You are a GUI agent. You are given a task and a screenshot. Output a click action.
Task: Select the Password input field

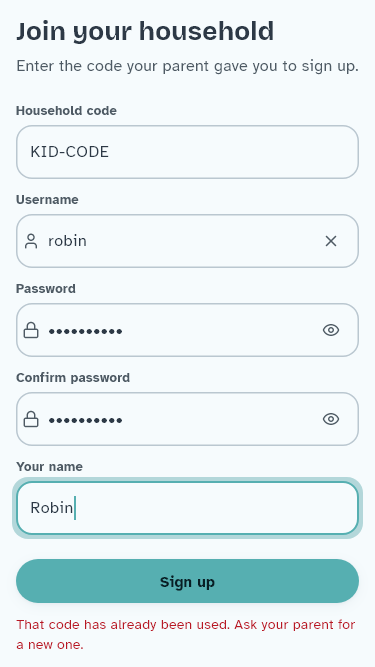coord(188,330)
